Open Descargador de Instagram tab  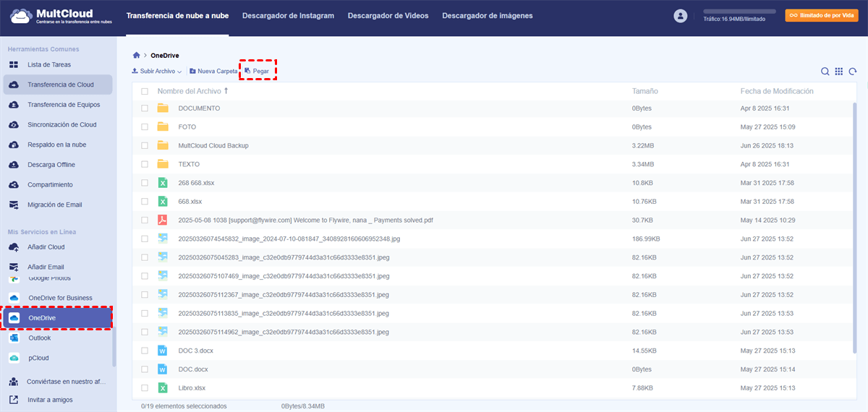click(288, 15)
